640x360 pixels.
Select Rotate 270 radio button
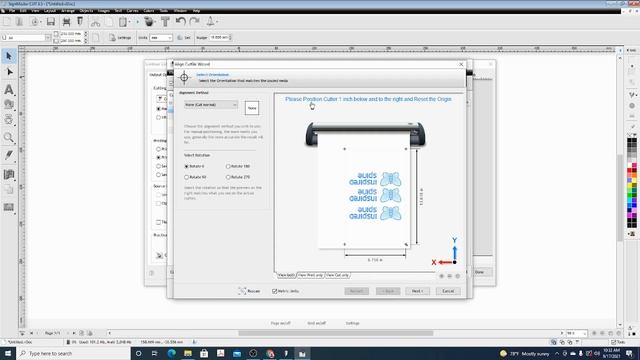coord(228,177)
